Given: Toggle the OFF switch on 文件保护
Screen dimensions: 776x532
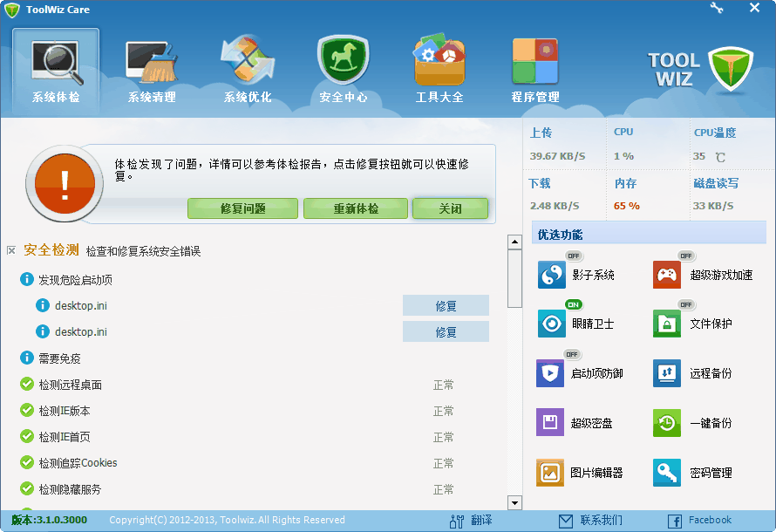Looking at the screenshot, I should (686, 305).
